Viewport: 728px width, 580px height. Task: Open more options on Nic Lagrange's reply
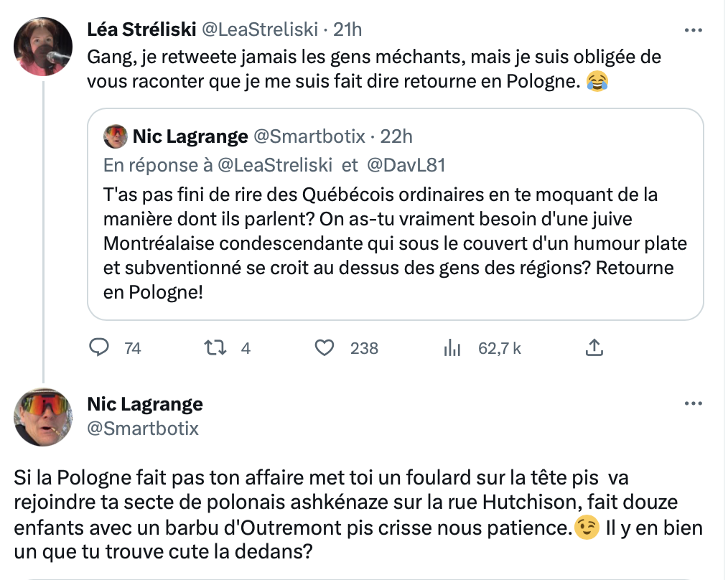[693, 404]
